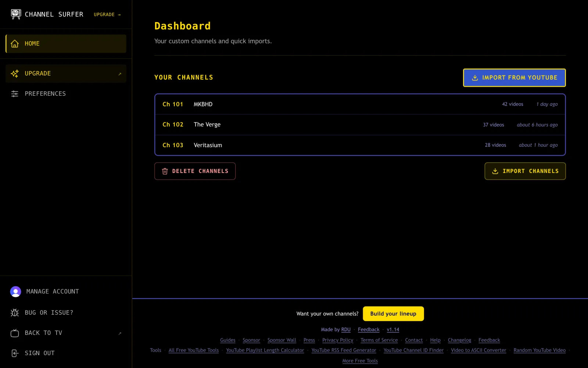Viewport: 588px width, 368px height.
Task: Open the Home menu item
Action: [66, 44]
